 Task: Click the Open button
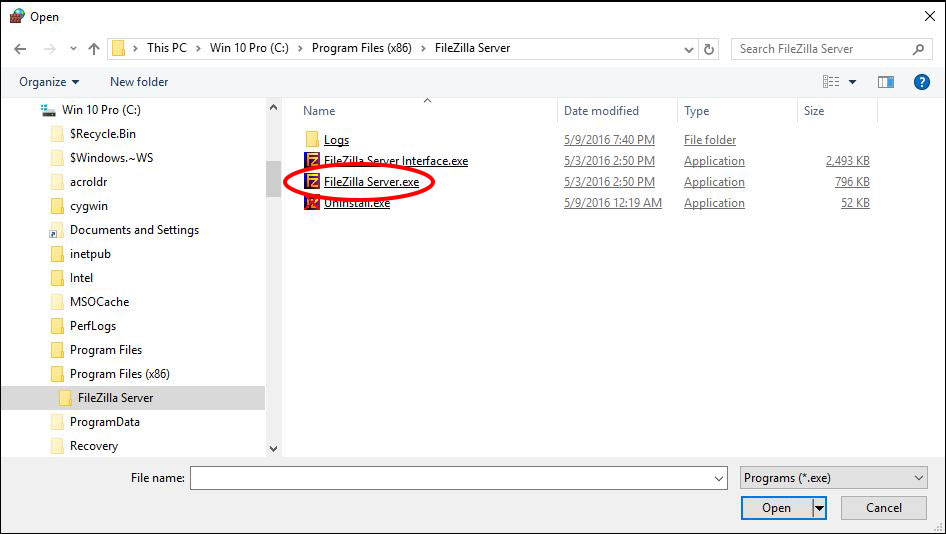[776, 508]
